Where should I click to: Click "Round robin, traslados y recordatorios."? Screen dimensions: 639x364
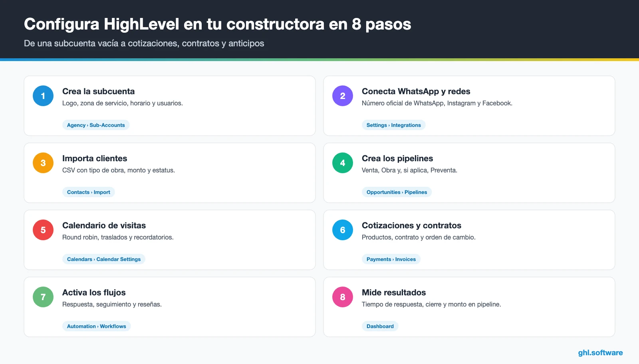(118, 237)
